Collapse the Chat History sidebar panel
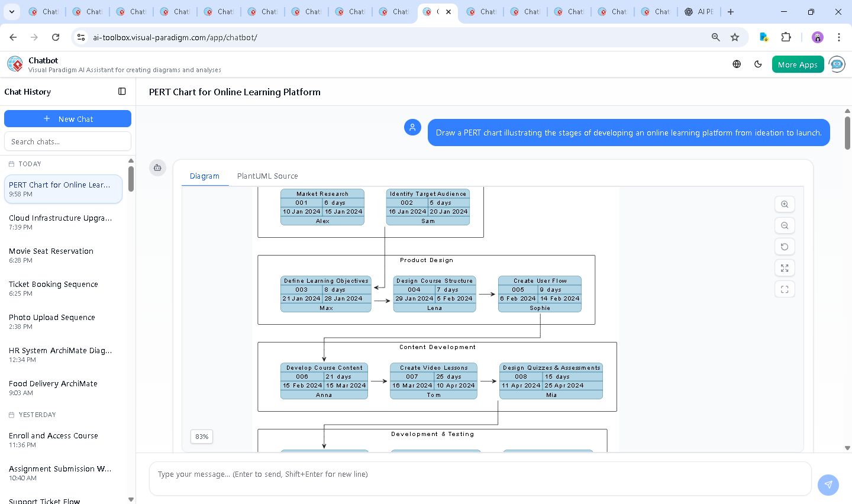The image size is (852, 504). (x=122, y=91)
